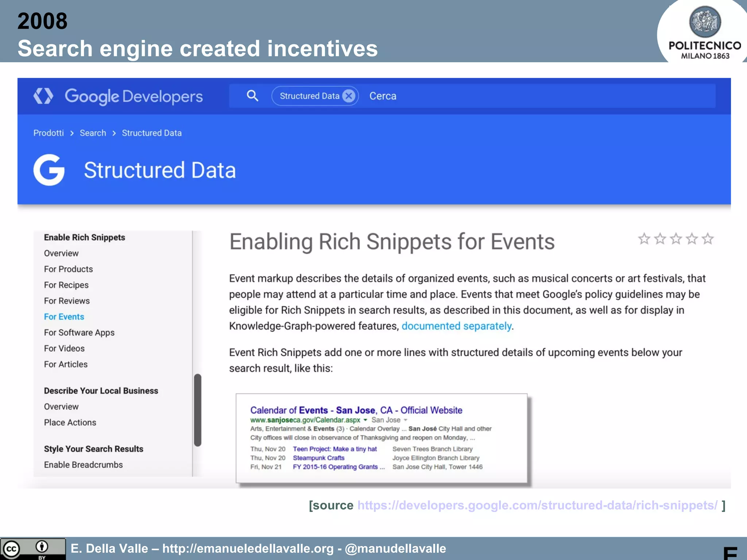Viewport: 747px width, 560px height.
Task: Click the Style Your Search Results heading
Action: click(x=94, y=449)
